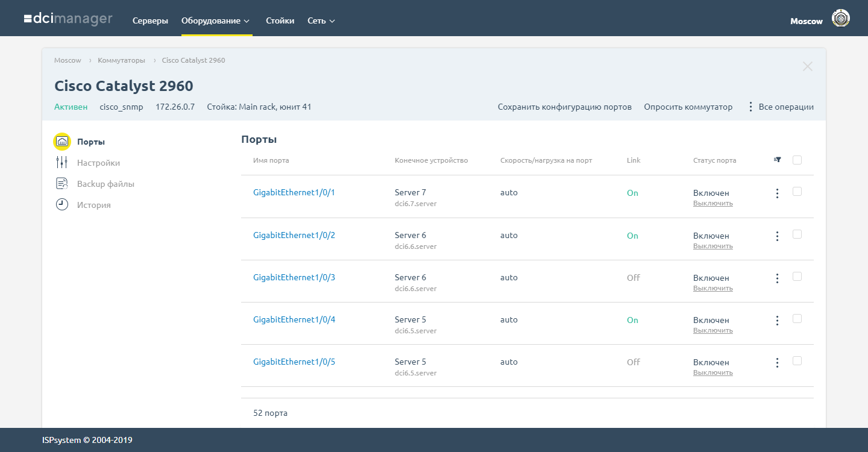
Task: Click Выключить for GigabitEthernet1/0/1
Action: (x=713, y=203)
